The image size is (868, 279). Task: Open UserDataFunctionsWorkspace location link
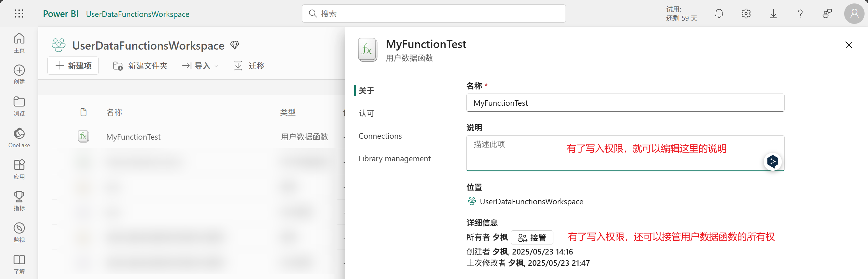tap(531, 201)
